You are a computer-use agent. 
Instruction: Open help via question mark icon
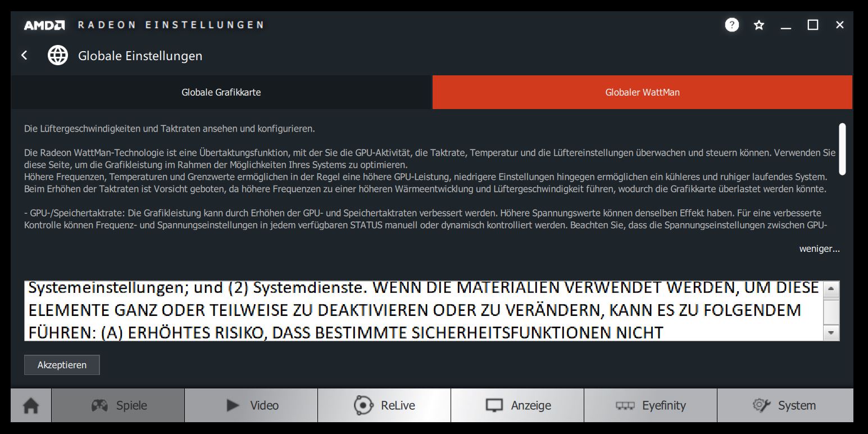pos(731,25)
